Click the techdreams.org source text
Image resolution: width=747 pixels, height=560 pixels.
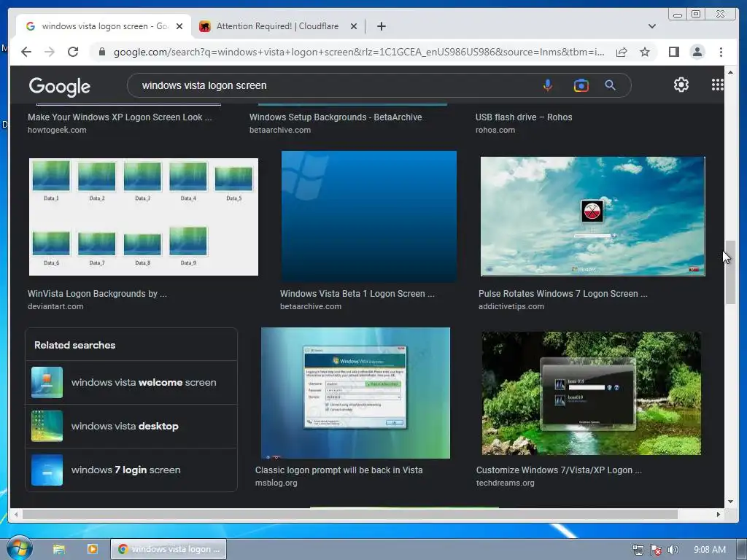click(505, 483)
